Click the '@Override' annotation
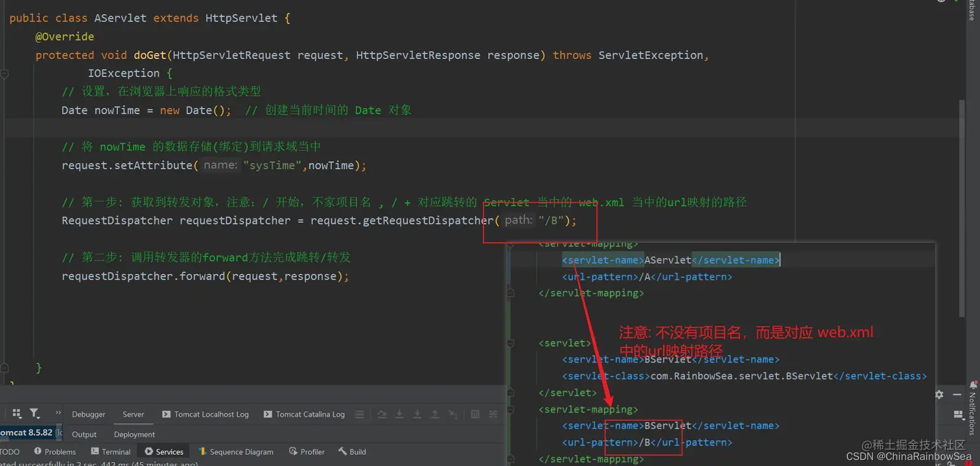The width and height of the screenshot is (980, 466). pyautogui.click(x=65, y=36)
